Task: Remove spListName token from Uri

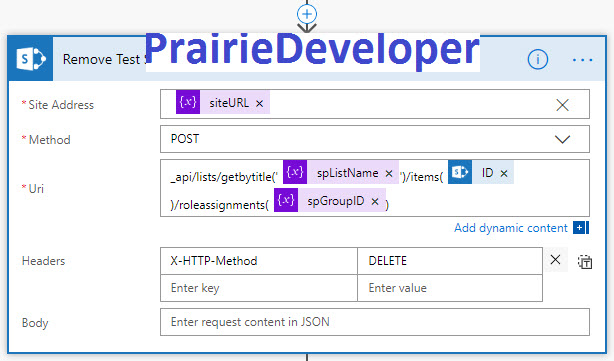Action: point(389,173)
